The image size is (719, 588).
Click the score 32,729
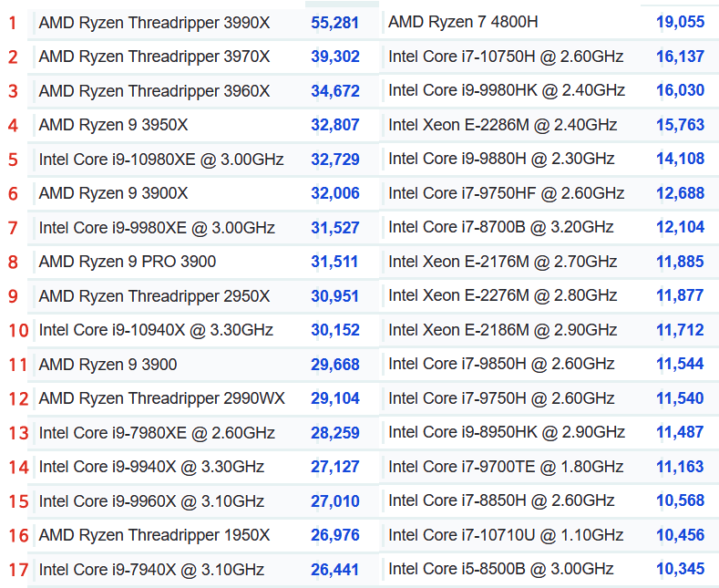click(335, 160)
